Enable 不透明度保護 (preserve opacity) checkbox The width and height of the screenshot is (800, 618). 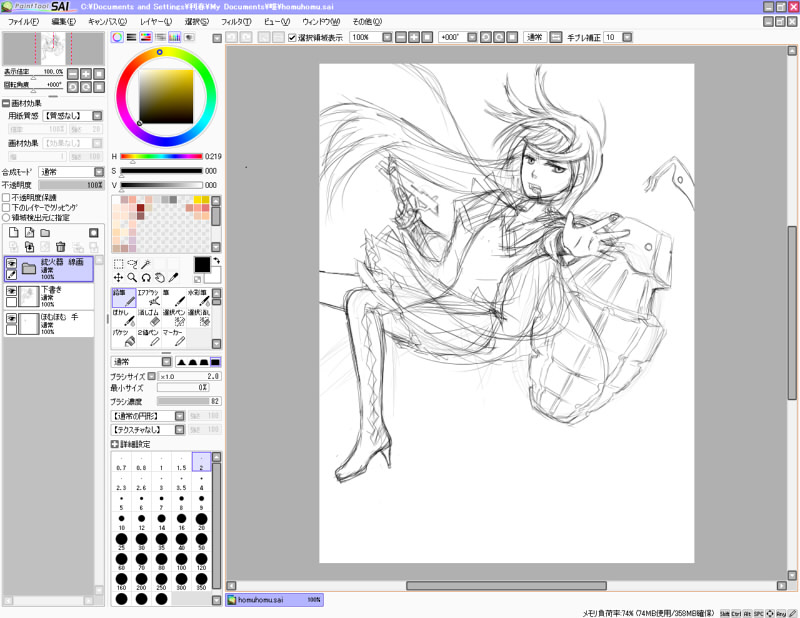(x=6, y=197)
